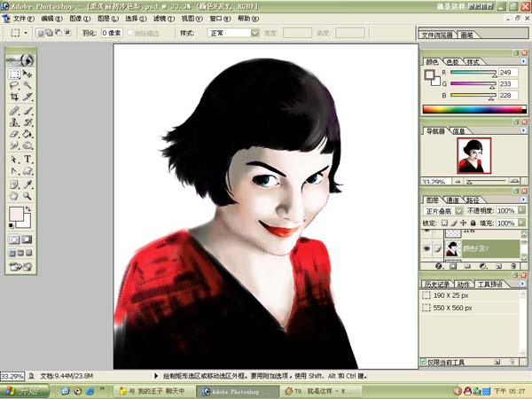532x399 pixels.
Task: Open the Navigator panel flyout menu arrow
Action: tap(523, 130)
